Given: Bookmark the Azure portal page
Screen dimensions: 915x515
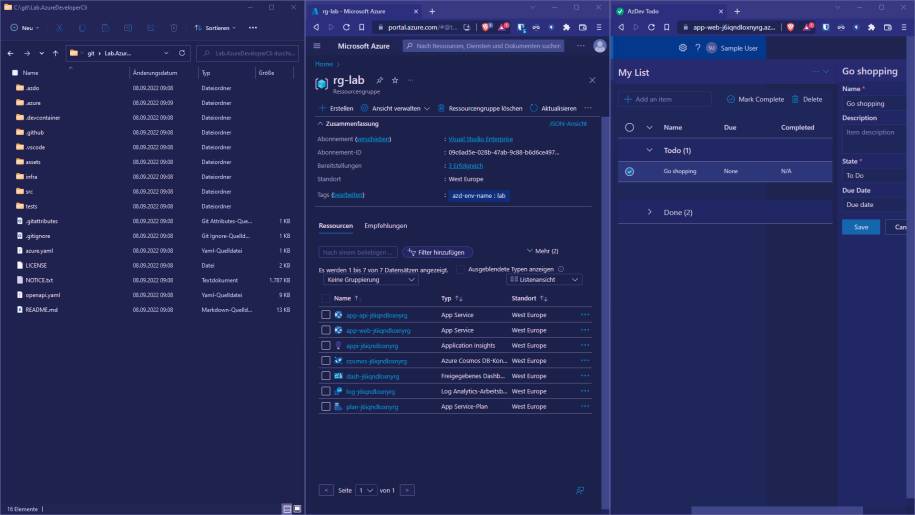Looking at the screenshot, I should 362,27.
